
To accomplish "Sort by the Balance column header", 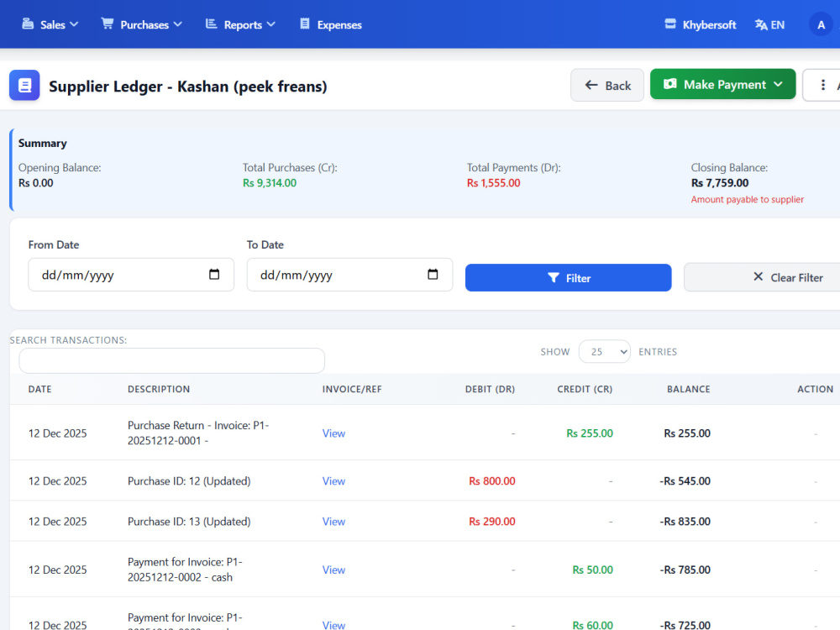I will point(689,389).
